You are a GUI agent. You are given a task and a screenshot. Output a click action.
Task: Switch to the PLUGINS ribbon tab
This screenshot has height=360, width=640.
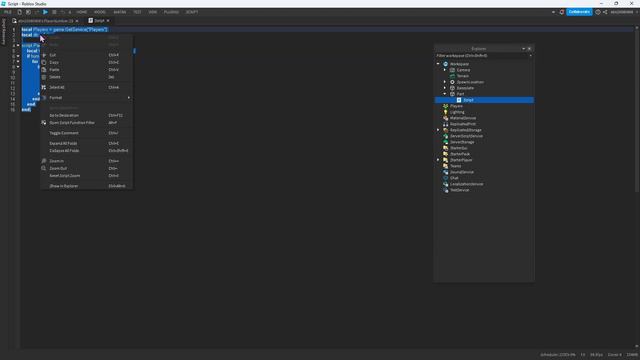(171, 12)
